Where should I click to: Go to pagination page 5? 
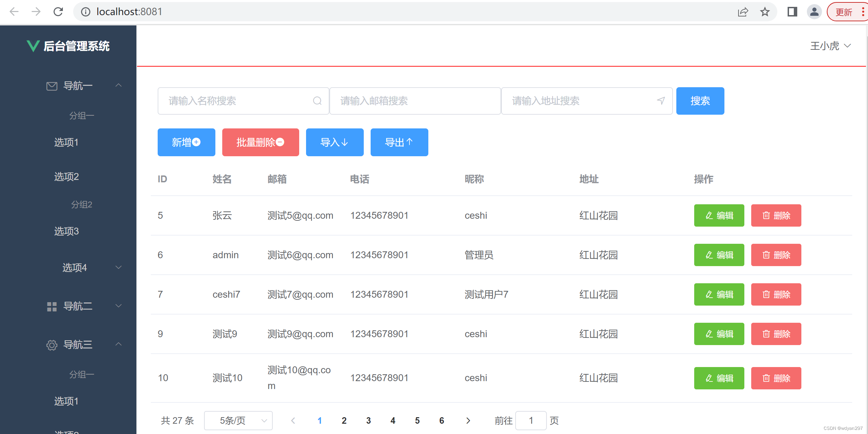click(417, 421)
